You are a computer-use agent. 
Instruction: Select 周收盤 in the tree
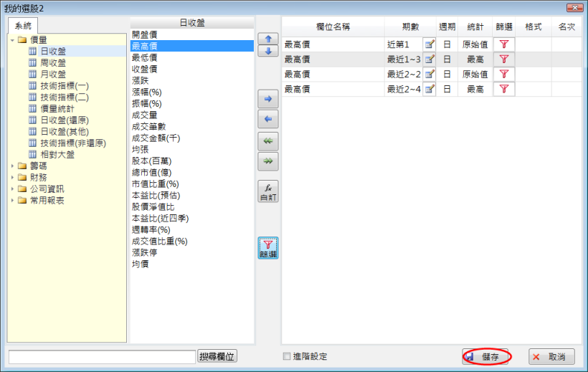tap(53, 62)
